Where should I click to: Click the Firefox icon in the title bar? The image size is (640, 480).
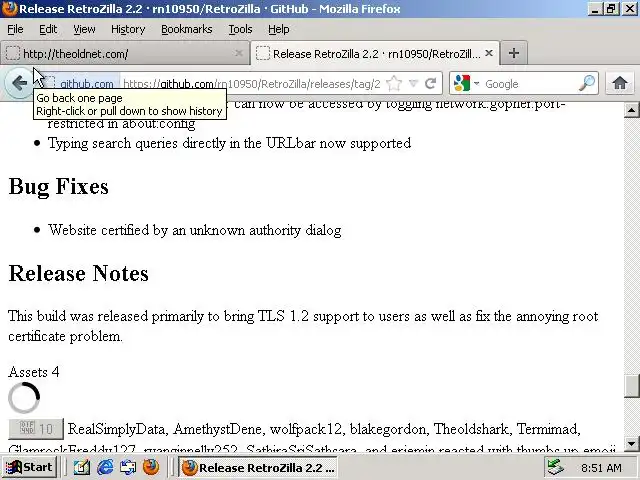pyautogui.click(x=9, y=9)
